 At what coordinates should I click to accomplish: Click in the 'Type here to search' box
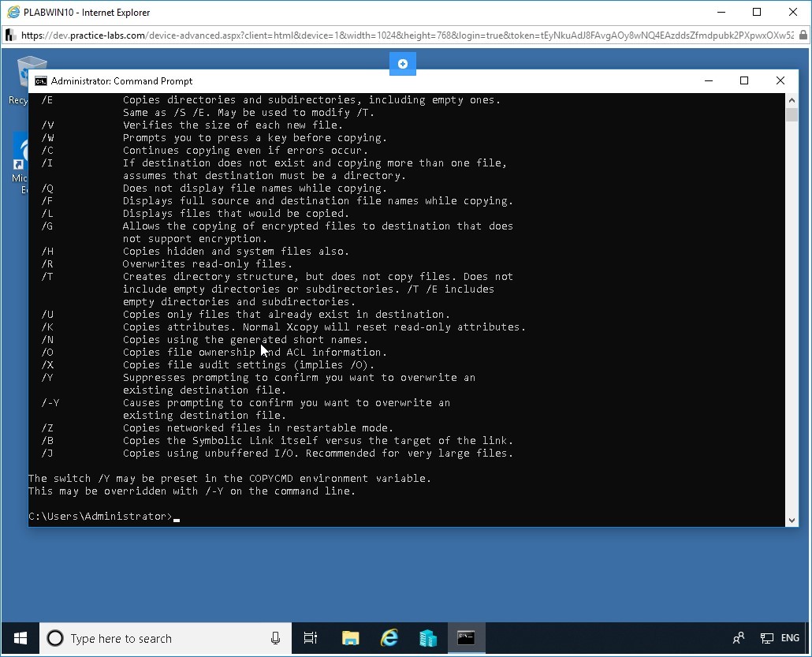point(167,638)
